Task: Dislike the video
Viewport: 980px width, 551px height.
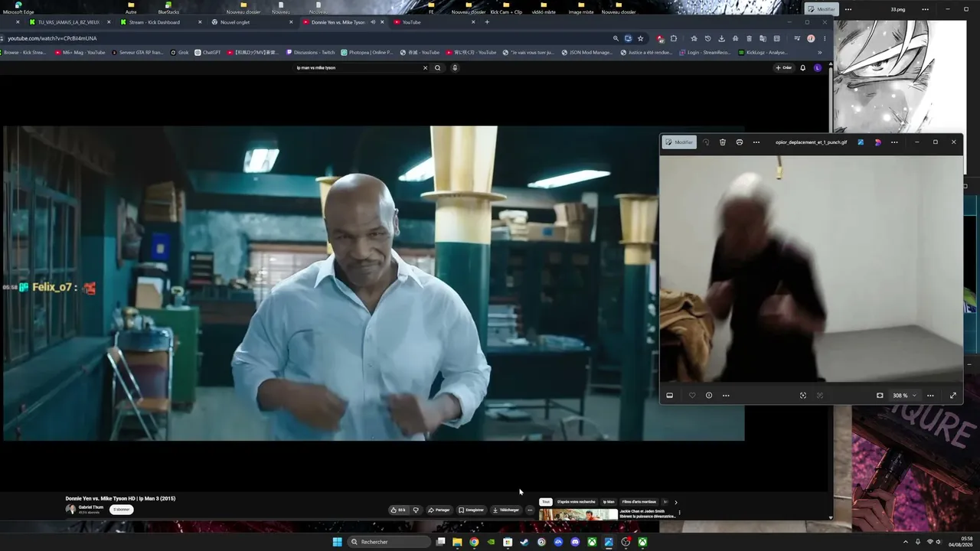Action: [416, 510]
